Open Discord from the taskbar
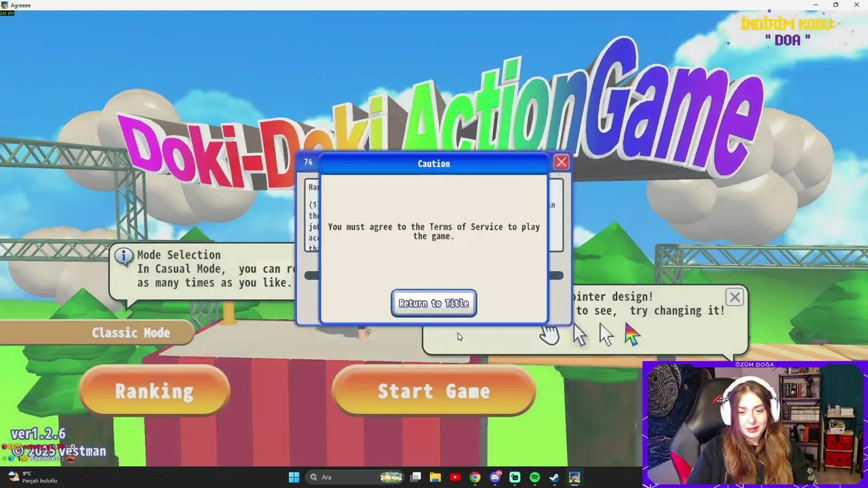The width and height of the screenshot is (868, 488). [495, 477]
